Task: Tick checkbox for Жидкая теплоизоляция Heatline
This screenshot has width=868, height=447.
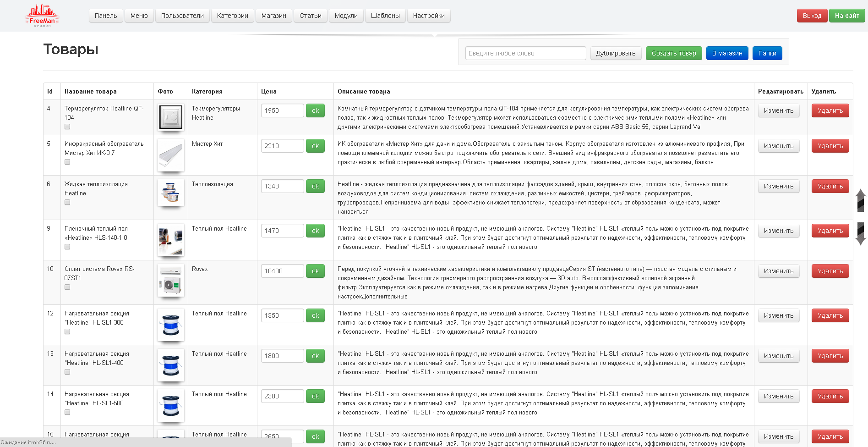Action: [67, 202]
